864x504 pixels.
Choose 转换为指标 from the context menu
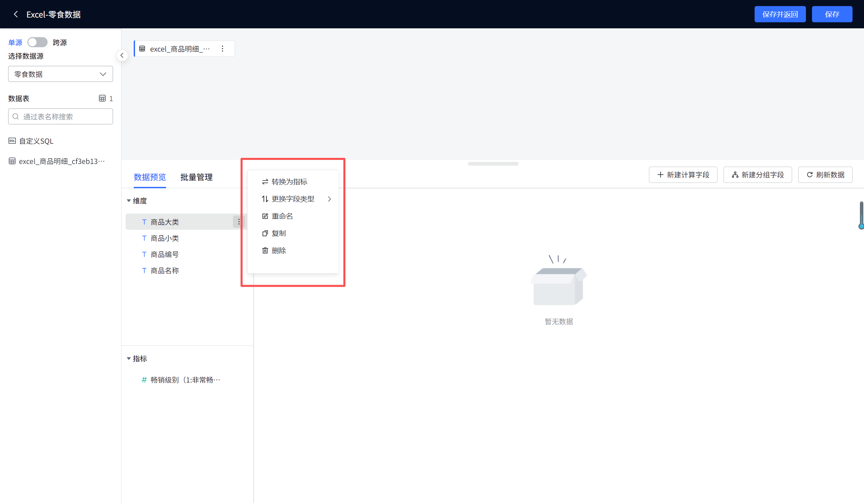click(x=289, y=181)
